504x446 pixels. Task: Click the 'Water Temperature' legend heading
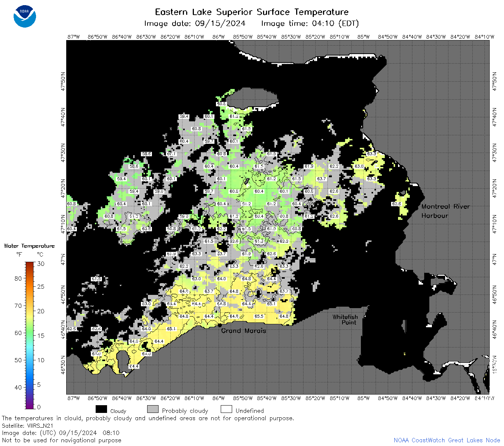point(29,246)
